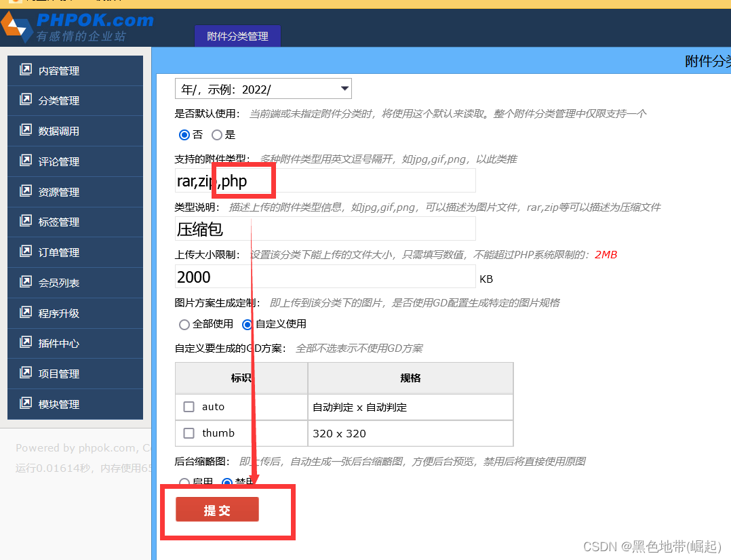The width and height of the screenshot is (731, 560).
Task: Check the thumb 320 x 320 checkbox
Action: [188, 433]
